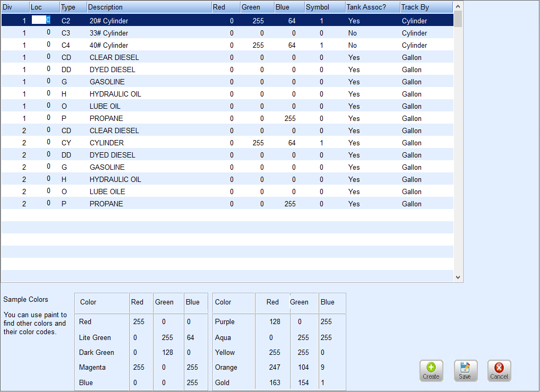Click Green value 255 in 40# Cylinder row
Viewport: 540px width, 392px height.
click(x=258, y=46)
